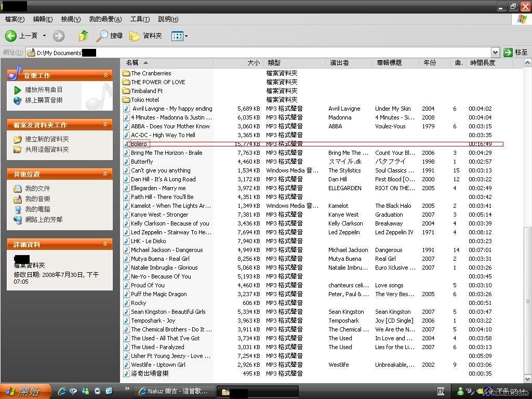Expand hidden quick launch icons chevron
Screen dimensions: 532x399
127,389
